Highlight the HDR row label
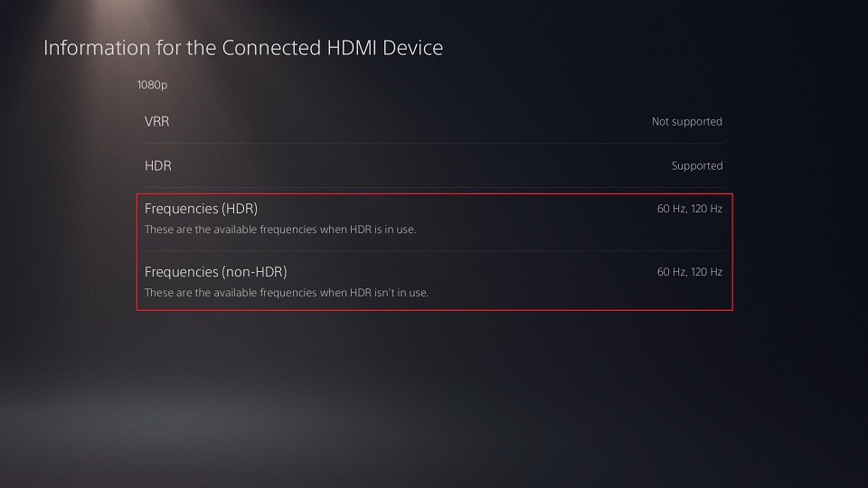Image resolution: width=868 pixels, height=488 pixels. tap(157, 165)
